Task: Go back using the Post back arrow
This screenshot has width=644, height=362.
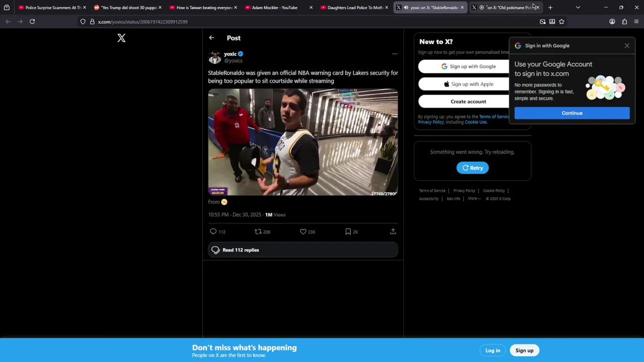Action: (x=211, y=38)
